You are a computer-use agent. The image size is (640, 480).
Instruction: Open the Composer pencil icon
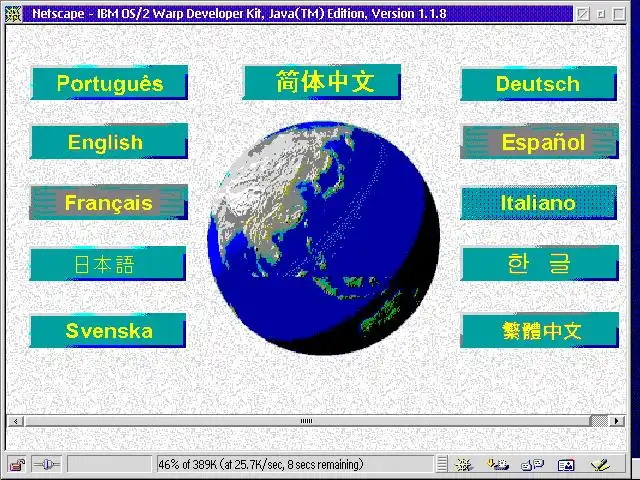coord(599,464)
